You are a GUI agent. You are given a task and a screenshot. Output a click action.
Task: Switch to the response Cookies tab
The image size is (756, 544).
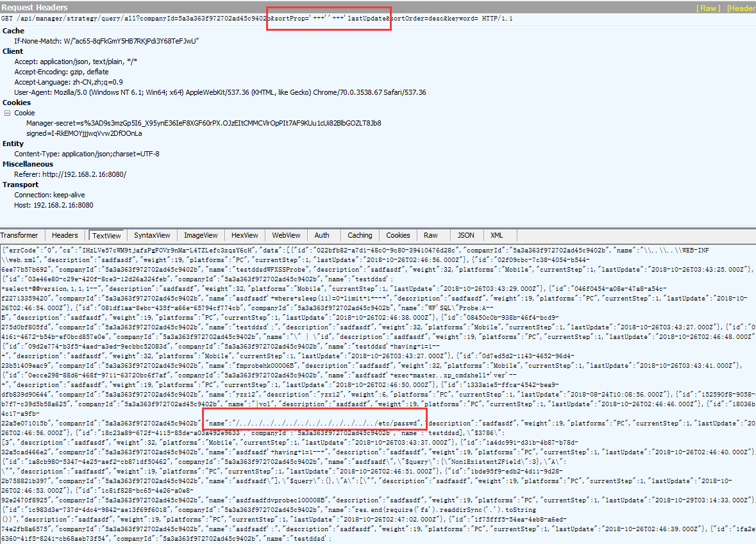[x=398, y=235]
